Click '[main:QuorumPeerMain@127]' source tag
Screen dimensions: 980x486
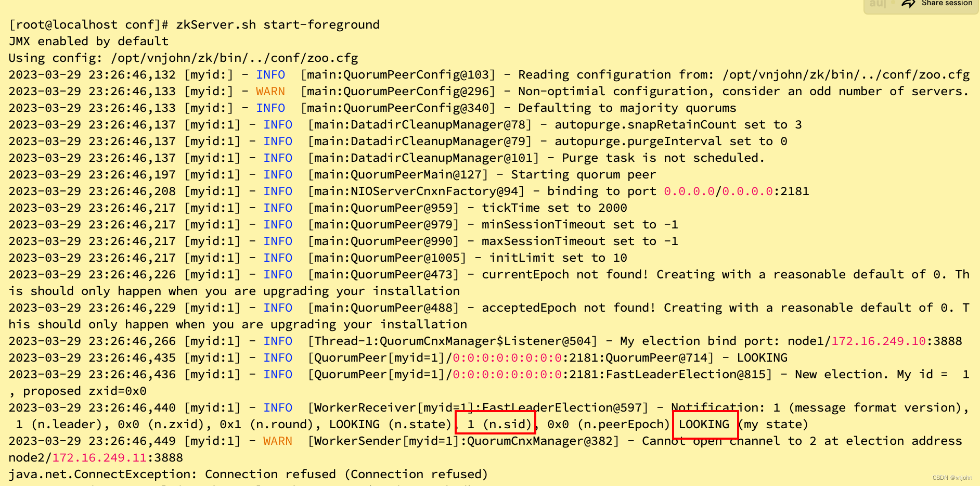click(398, 174)
